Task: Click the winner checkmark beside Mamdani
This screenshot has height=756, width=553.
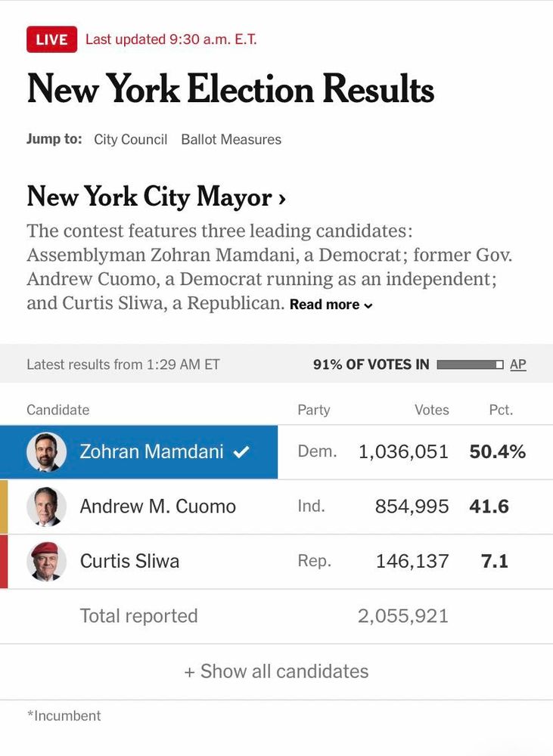Action: coord(241,452)
